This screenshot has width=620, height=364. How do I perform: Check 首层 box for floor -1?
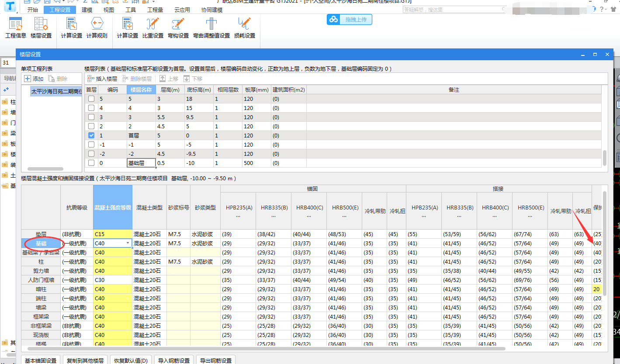click(91, 144)
